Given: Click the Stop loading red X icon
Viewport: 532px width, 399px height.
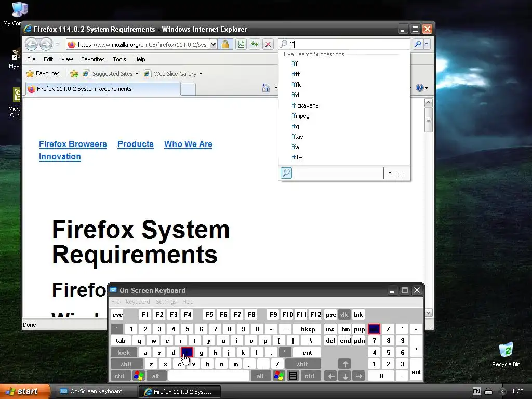Looking at the screenshot, I should (268, 44).
